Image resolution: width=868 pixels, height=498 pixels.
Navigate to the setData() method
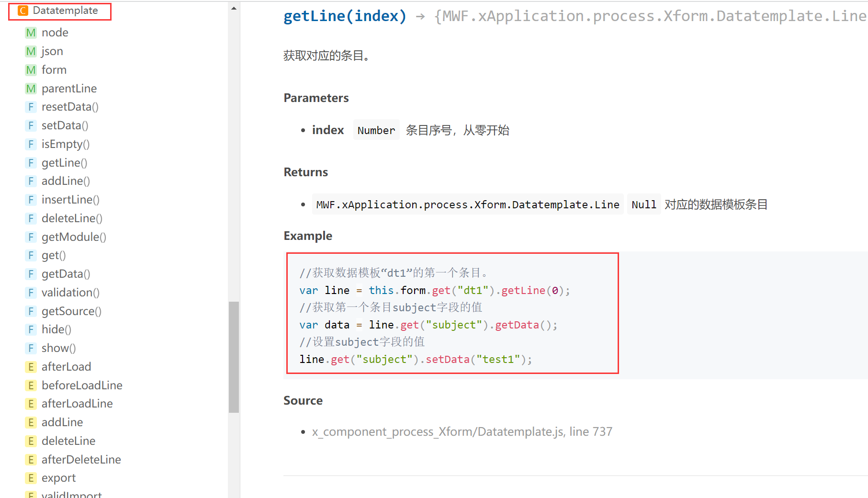pyautogui.click(x=65, y=125)
